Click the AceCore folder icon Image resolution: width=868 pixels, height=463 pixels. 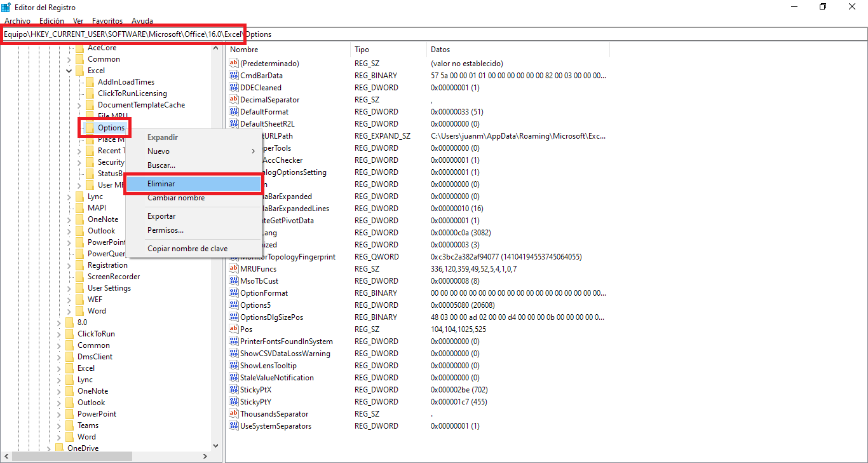[79, 48]
